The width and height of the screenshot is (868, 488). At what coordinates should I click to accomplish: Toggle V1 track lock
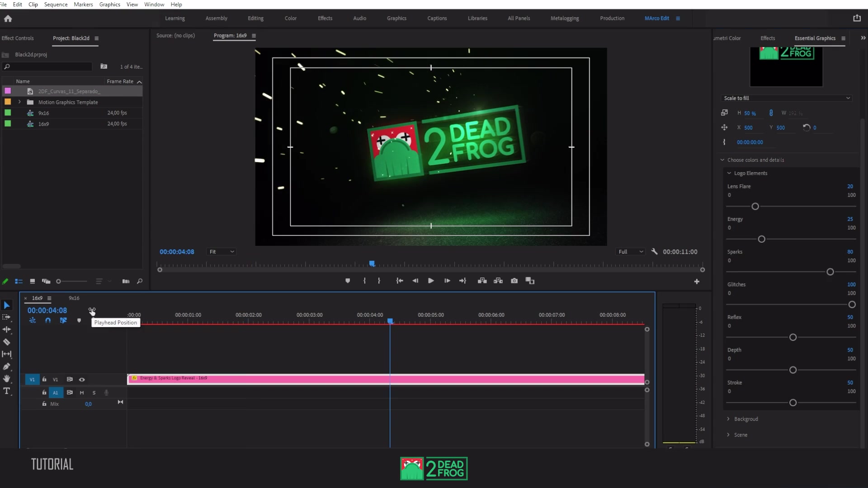point(44,380)
